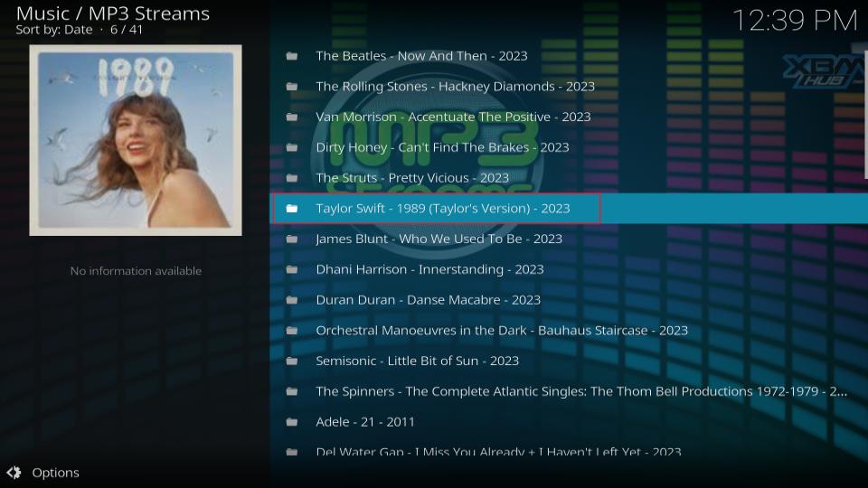The image size is (868, 488).
Task: Click the 12:39 PM clock
Action: coord(795,21)
